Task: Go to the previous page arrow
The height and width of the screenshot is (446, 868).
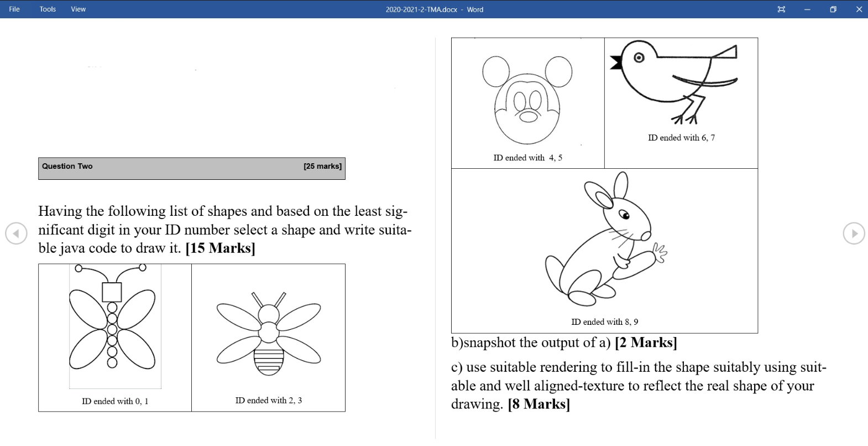Action: pyautogui.click(x=16, y=234)
